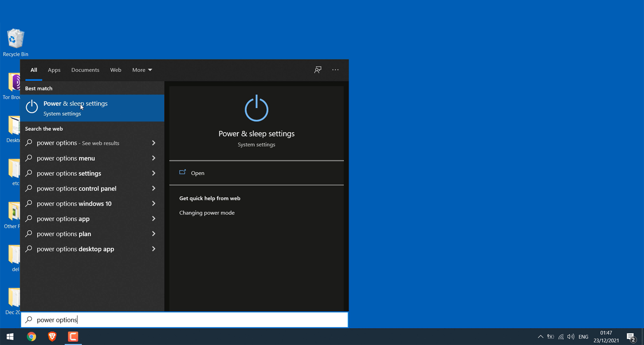
Task: Open the 'Changing power mode' help link
Action: tap(207, 213)
